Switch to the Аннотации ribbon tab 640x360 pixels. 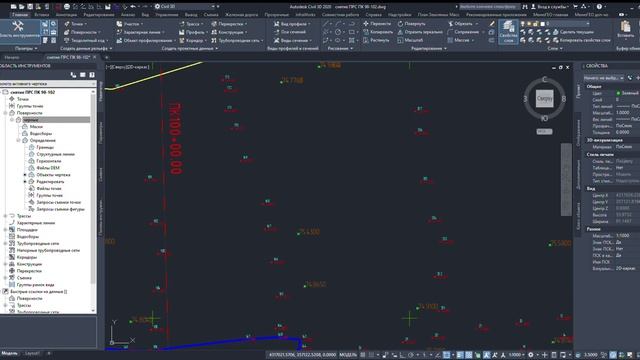tap(66, 15)
